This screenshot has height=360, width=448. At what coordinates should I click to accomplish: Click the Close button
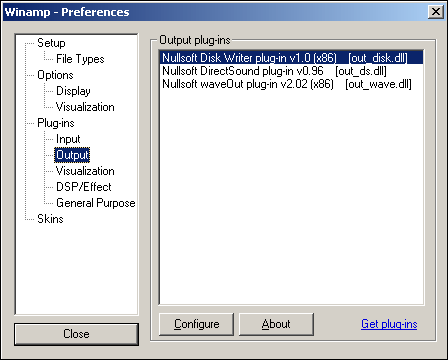pos(76,334)
